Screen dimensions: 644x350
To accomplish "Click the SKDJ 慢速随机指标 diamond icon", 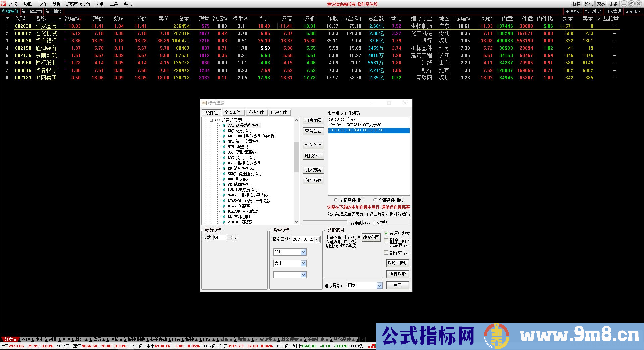I will pos(224,174).
